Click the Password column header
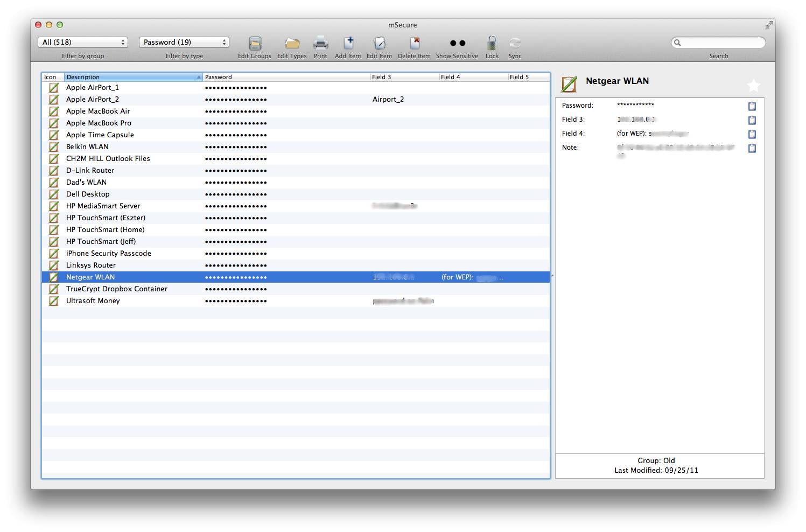Viewport: 806px width, 532px height. pyautogui.click(x=286, y=77)
